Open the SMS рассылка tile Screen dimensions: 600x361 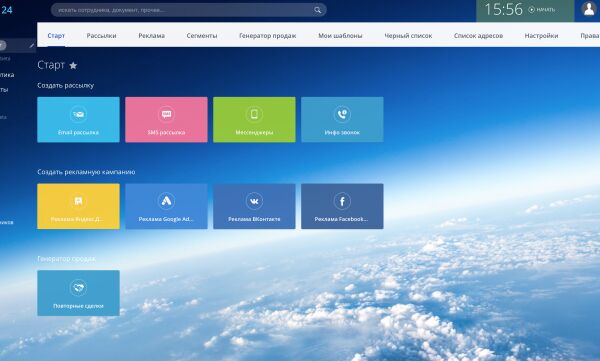[x=166, y=119]
